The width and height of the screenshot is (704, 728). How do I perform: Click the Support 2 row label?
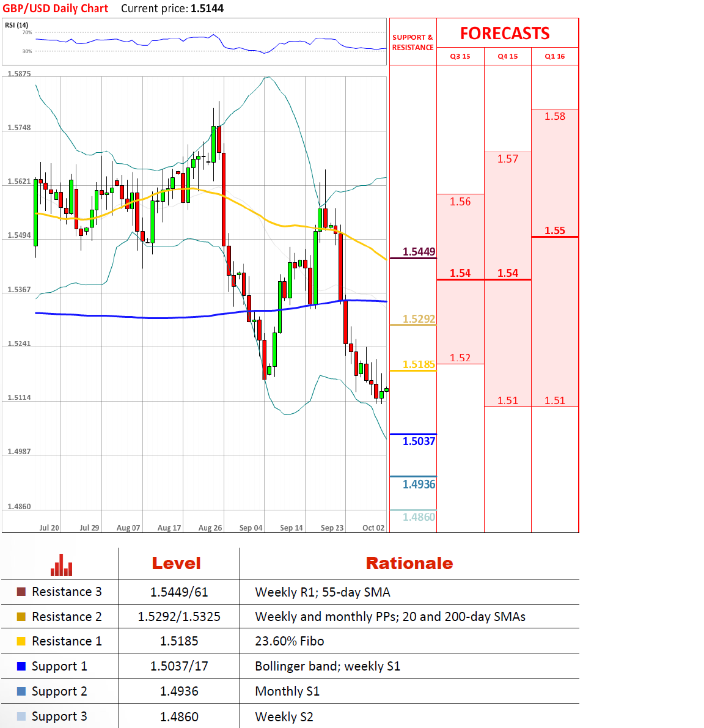59,692
